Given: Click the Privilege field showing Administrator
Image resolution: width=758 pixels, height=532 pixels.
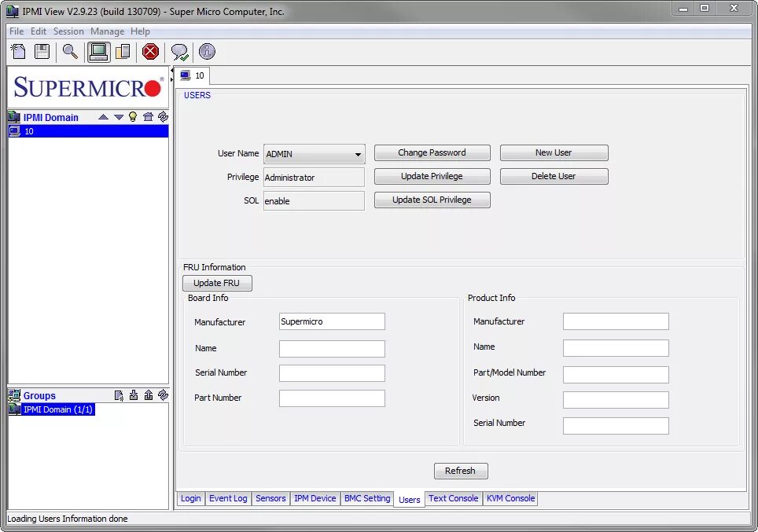Looking at the screenshot, I should click(x=315, y=178).
